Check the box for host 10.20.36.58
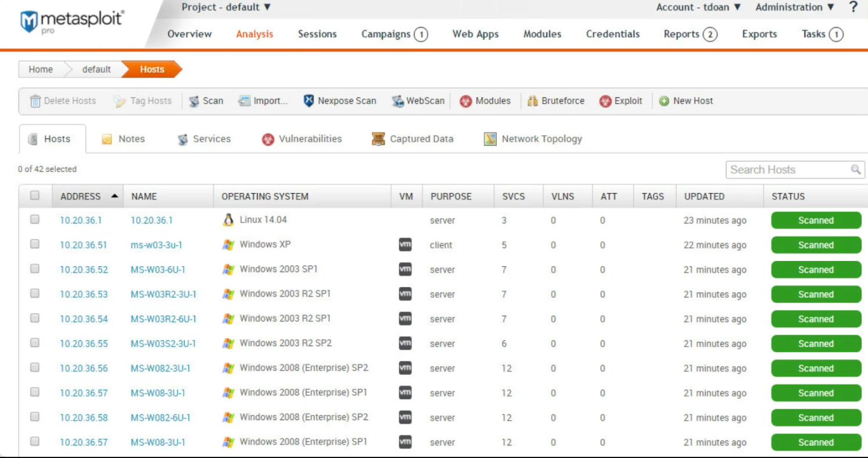 [35, 417]
